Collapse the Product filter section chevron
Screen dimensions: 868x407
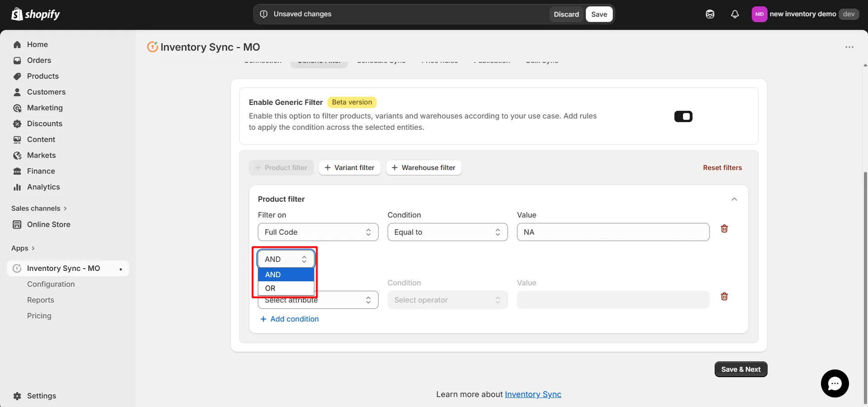[734, 199]
